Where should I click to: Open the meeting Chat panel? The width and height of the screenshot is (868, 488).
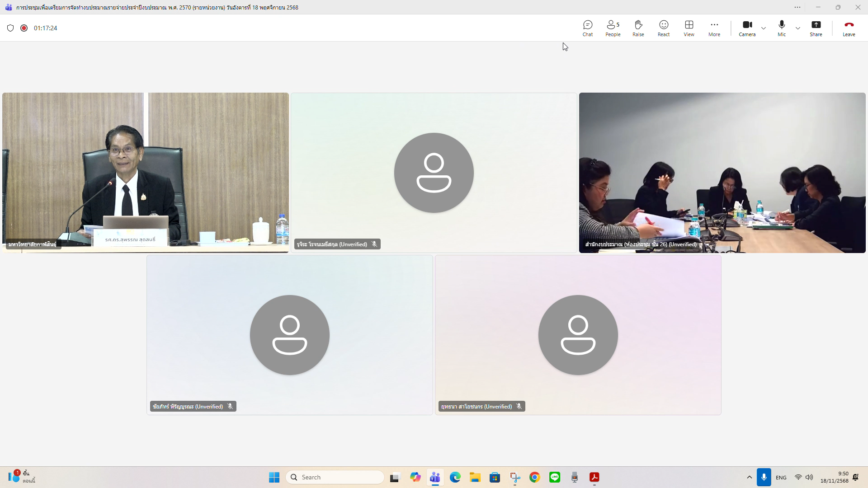[587, 28]
